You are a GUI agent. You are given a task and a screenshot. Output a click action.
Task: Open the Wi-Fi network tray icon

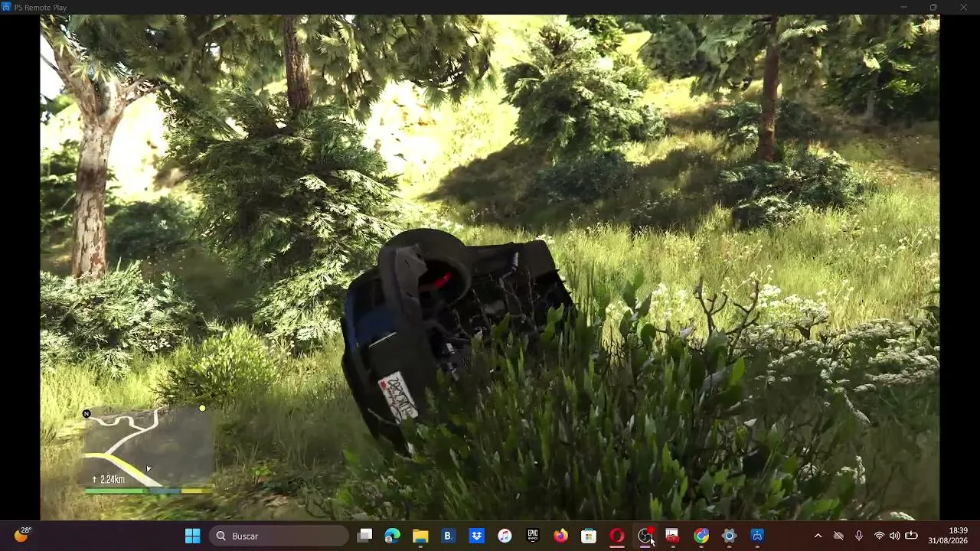(x=879, y=536)
